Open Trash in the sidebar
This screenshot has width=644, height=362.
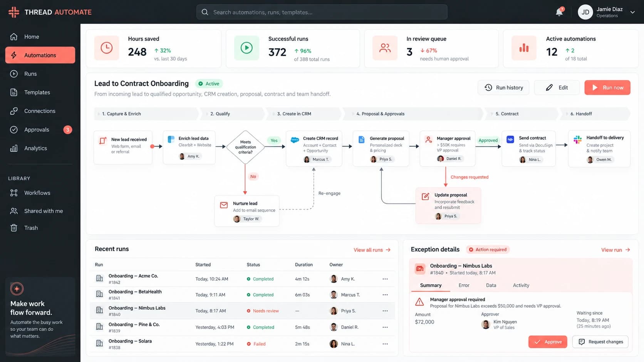[x=40, y=228]
